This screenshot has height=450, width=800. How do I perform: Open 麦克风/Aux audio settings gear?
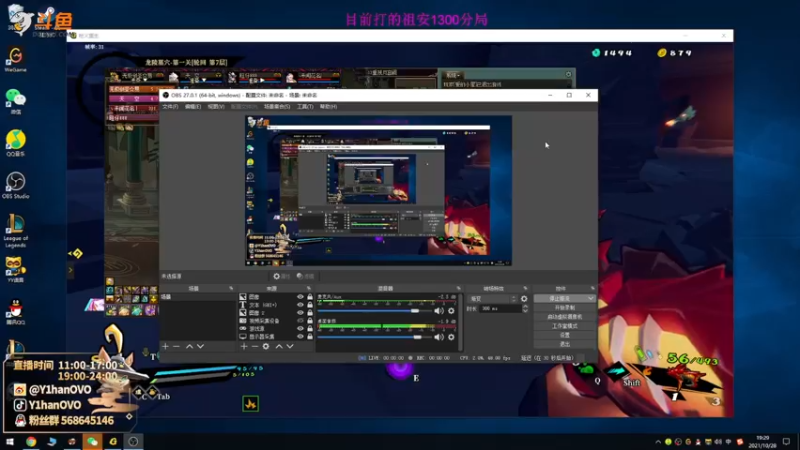pos(451,311)
